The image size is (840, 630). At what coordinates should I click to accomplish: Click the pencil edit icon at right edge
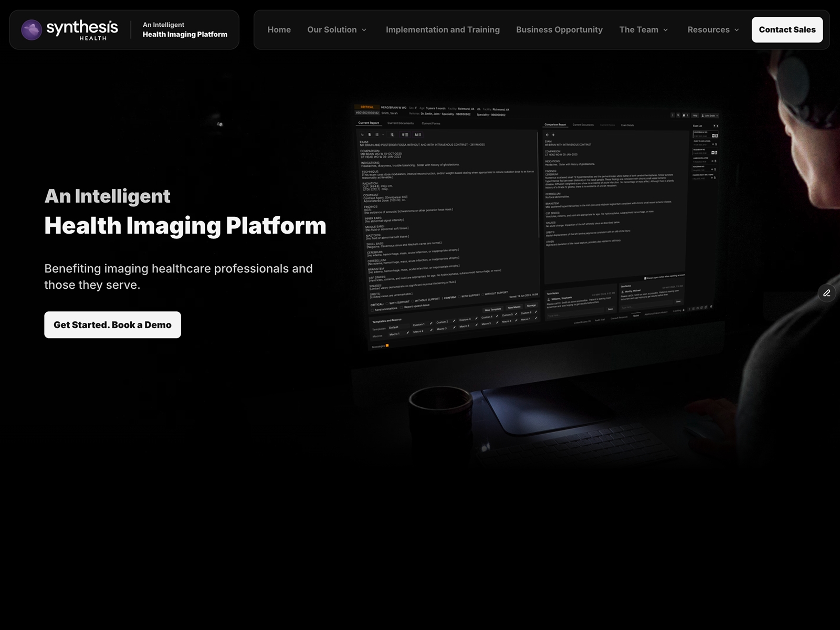click(827, 293)
